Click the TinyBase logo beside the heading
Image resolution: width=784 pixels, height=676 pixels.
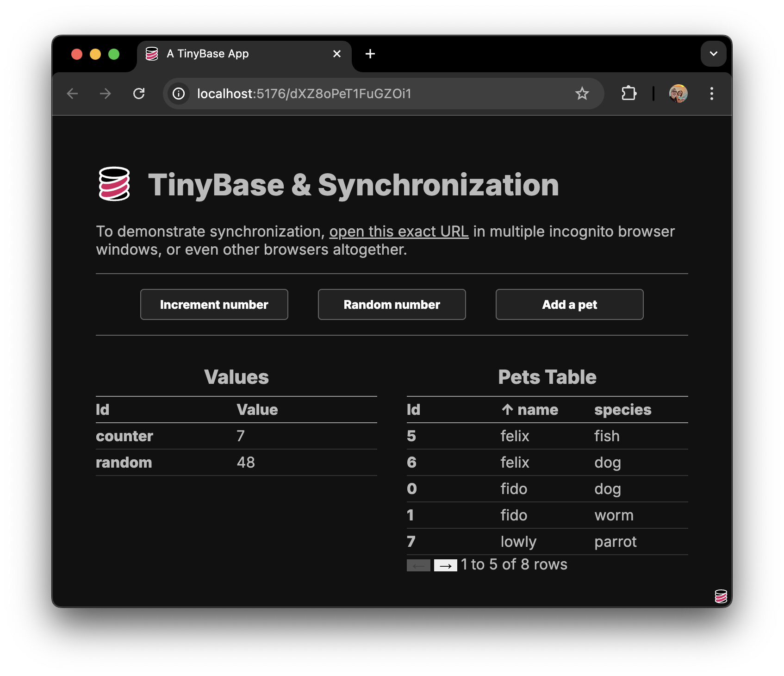[x=114, y=184]
